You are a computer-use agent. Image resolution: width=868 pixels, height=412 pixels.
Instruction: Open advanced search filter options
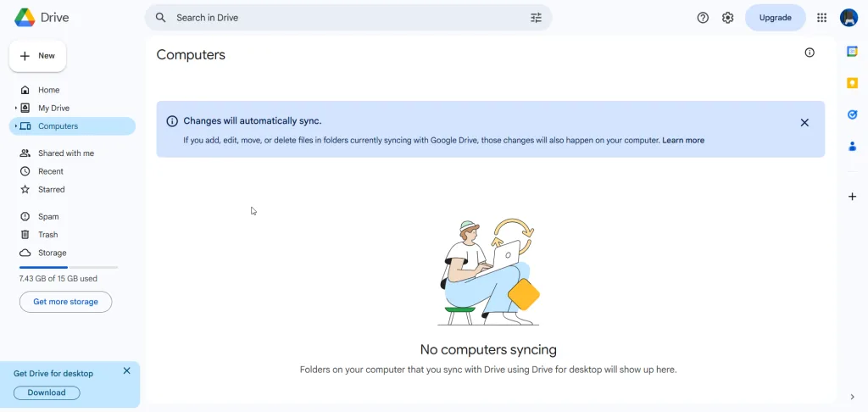[536, 18]
